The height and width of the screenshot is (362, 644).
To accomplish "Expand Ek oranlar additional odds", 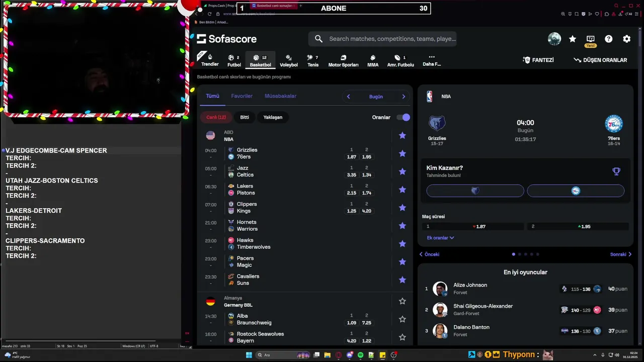I will click(440, 238).
